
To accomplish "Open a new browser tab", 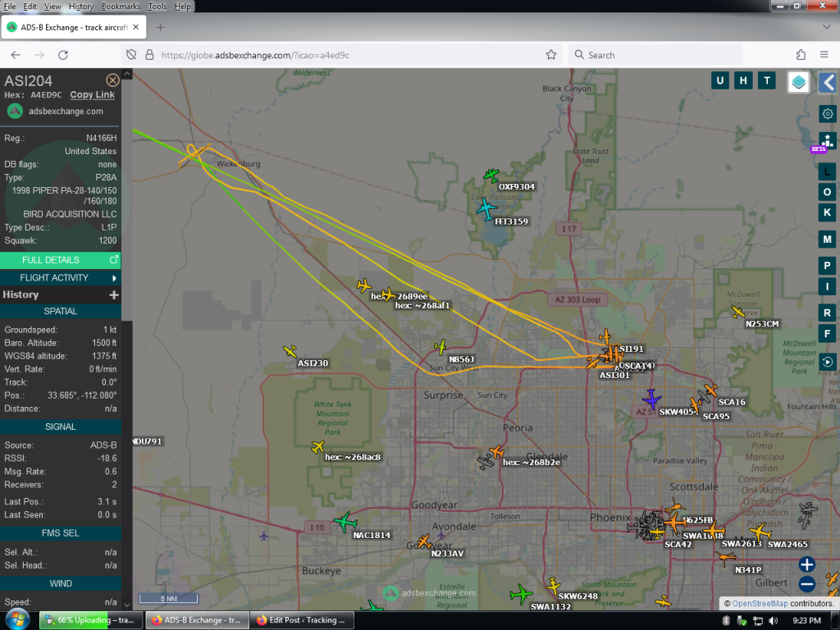I will (x=160, y=27).
